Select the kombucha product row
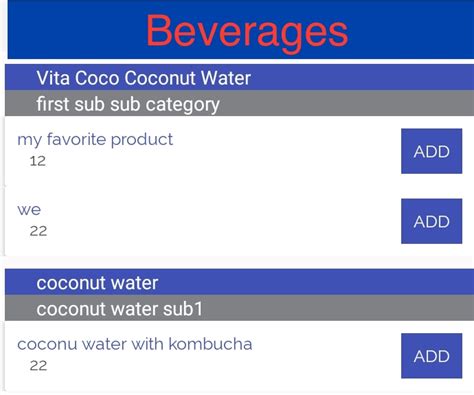This screenshot has height=395, width=474. click(239, 356)
